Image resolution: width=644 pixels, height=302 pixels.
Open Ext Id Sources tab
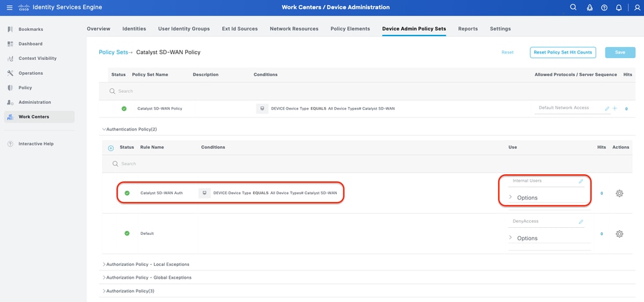(x=240, y=29)
